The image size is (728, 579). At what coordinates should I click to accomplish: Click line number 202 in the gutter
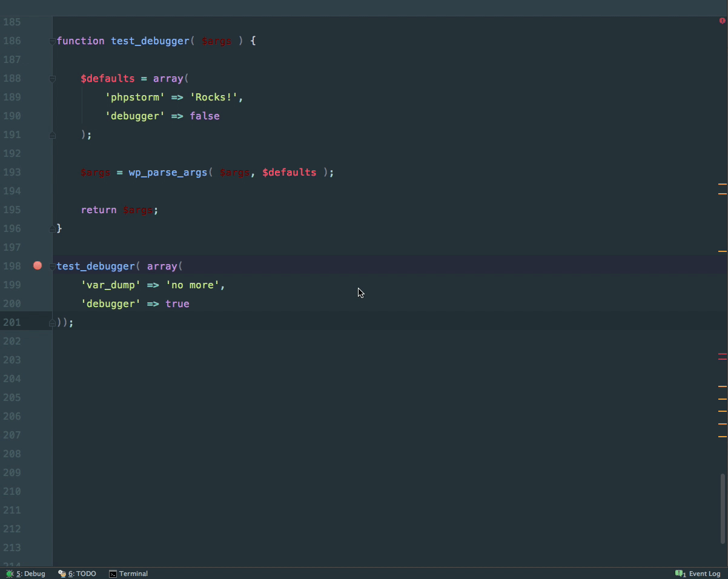click(12, 341)
